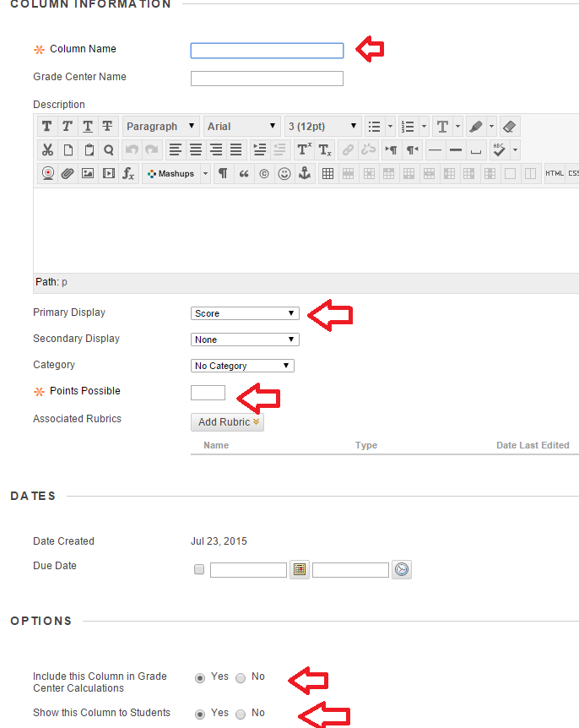The width and height of the screenshot is (579, 728).
Task: Click the find magnifier icon
Action: coord(109,150)
